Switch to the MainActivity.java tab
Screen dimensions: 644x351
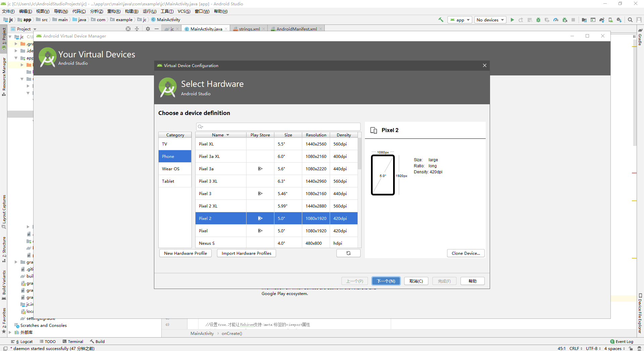pyautogui.click(x=206, y=29)
